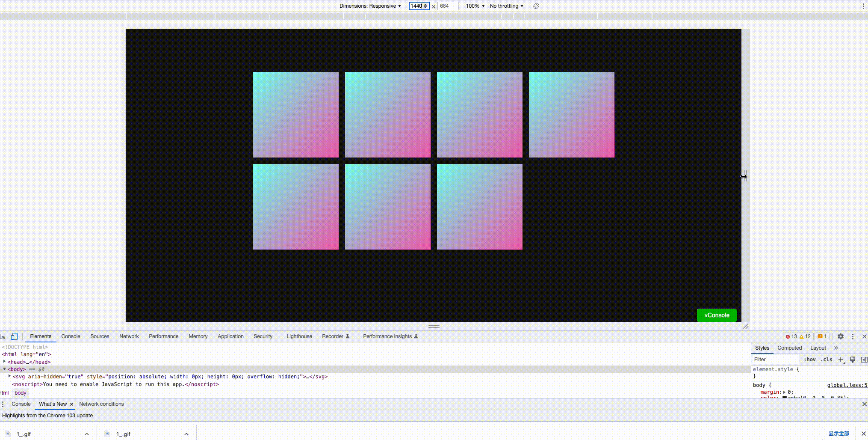Open the Lighthouse panel tab
Viewport: 868px width, 440px height.
pos(299,336)
